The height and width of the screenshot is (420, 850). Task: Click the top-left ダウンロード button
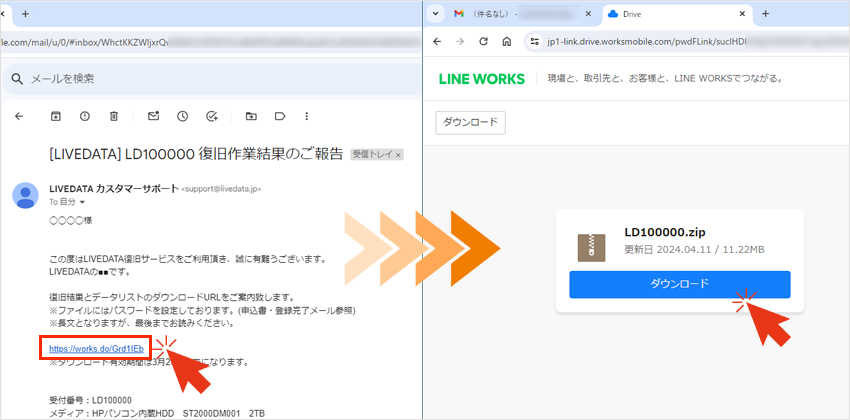click(471, 122)
